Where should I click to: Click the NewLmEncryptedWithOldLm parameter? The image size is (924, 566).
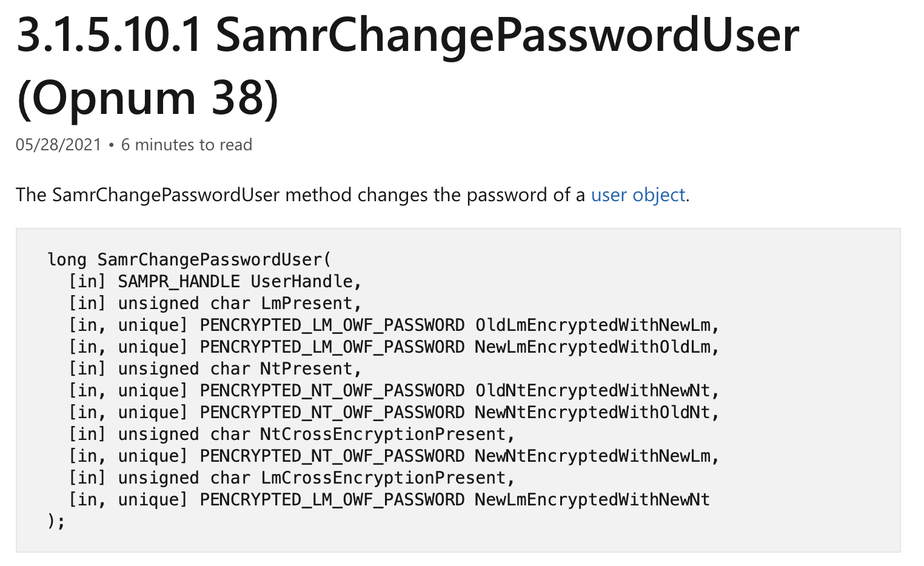click(592, 347)
